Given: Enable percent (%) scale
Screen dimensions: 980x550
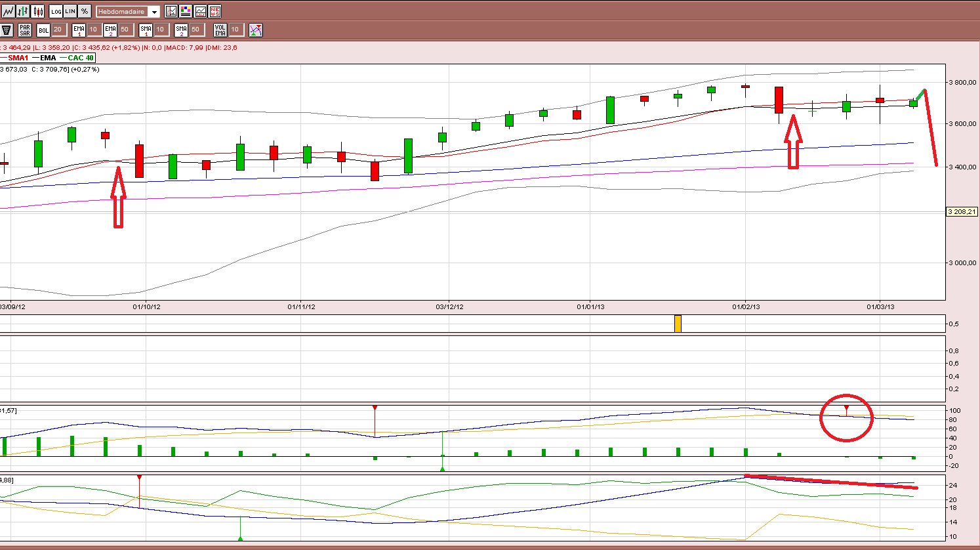Looking at the screenshot, I should (x=85, y=11).
